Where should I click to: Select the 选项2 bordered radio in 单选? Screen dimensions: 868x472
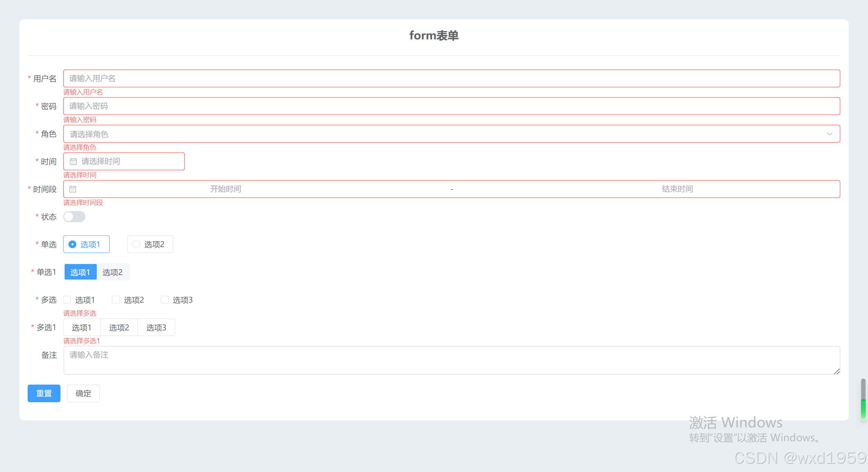tap(150, 244)
